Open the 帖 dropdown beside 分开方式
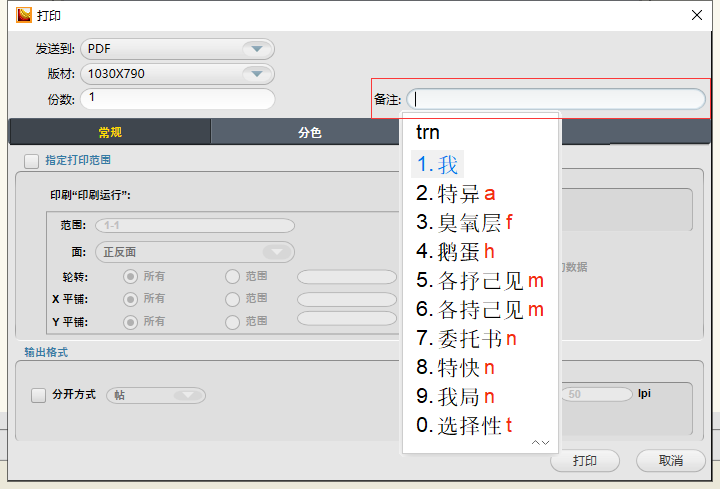Image resolution: width=720 pixels, height=489 pixels. (186, 395)
